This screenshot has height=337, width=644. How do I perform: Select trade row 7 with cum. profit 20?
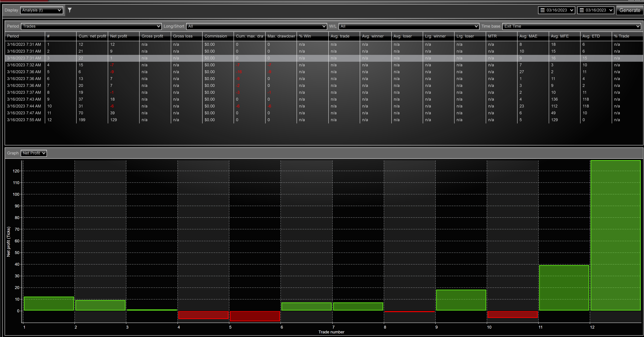(324, 86)
